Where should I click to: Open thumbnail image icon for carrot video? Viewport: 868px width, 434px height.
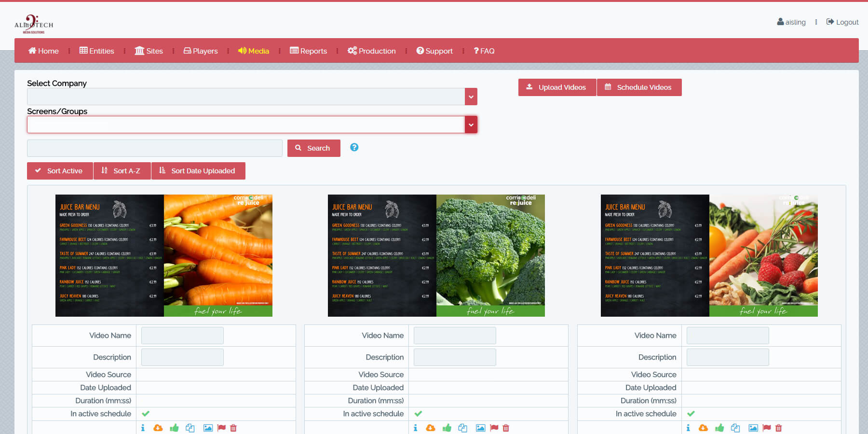(208, 428)
